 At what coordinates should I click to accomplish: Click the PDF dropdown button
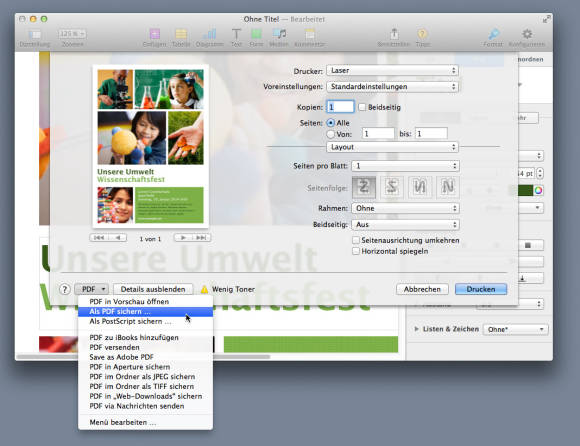pyautogui.click(x=92, y=289)
